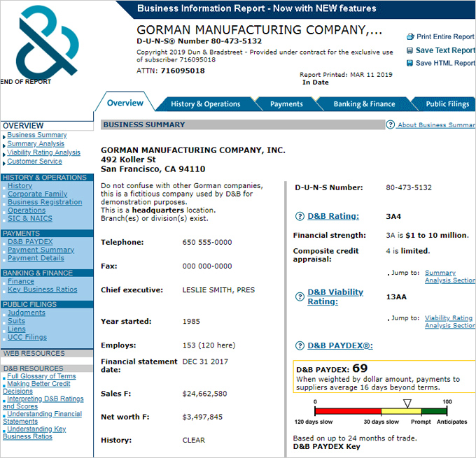The image size is (476, 458).
Task: Click the disk icon beside Save Text Report
Action: pyautogui.click(x=409, y=50)
